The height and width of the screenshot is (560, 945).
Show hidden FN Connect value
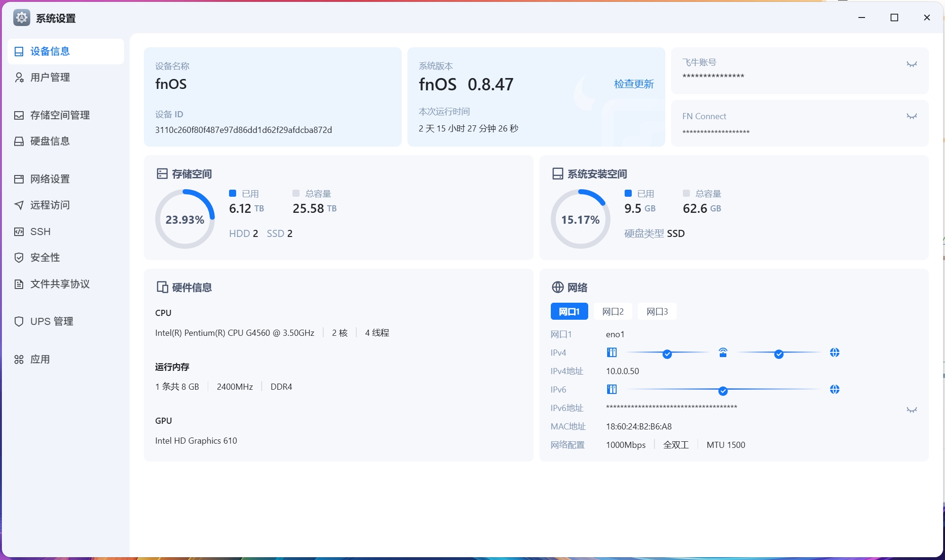(x=911, y=116)
